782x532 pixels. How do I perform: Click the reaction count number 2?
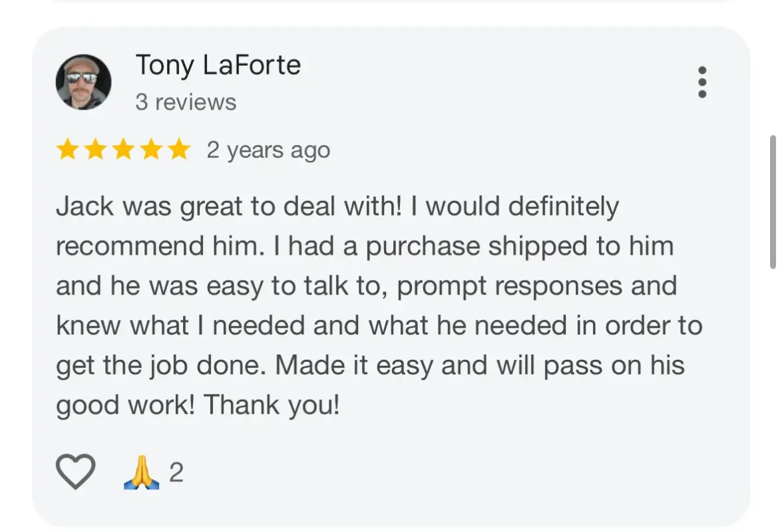pos(176,473)
